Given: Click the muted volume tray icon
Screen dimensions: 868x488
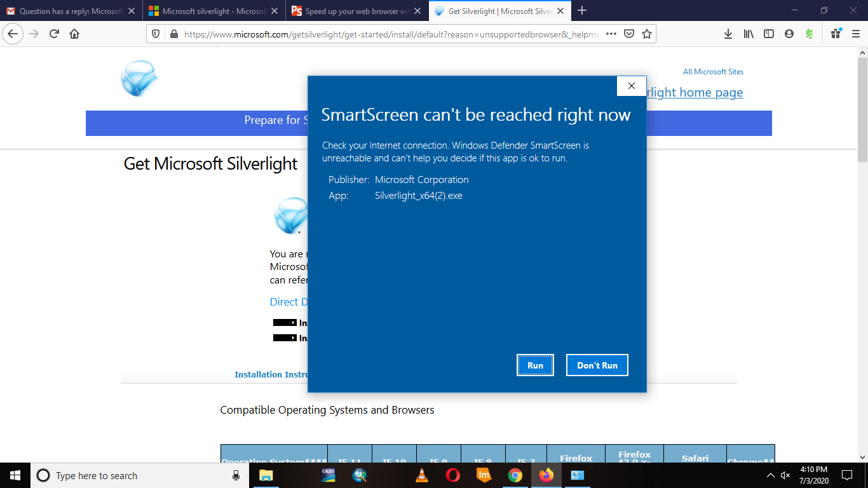Looking at the screenshot, I should [785, 475].
